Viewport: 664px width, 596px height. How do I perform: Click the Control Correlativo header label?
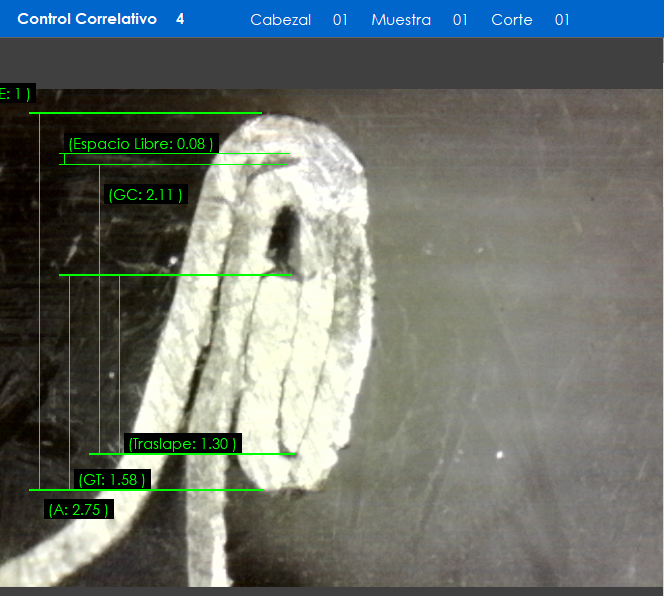87,19
